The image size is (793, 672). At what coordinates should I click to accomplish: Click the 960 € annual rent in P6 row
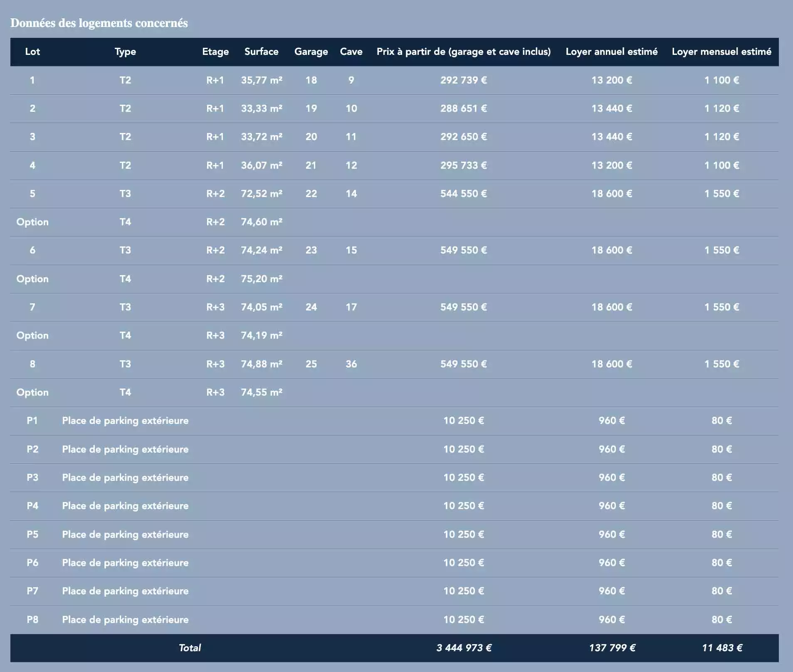pyautogui.click(x=612, y=563)
